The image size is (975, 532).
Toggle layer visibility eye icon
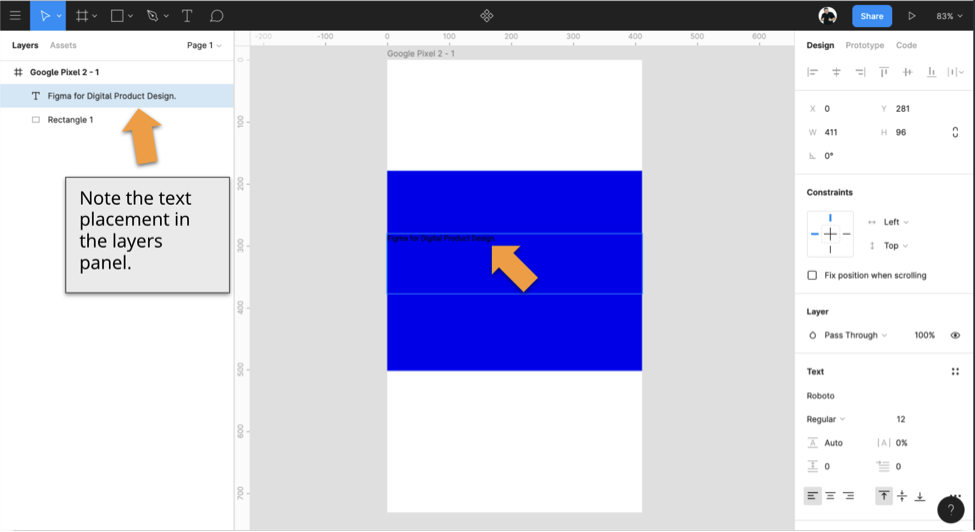pos(955,335)
